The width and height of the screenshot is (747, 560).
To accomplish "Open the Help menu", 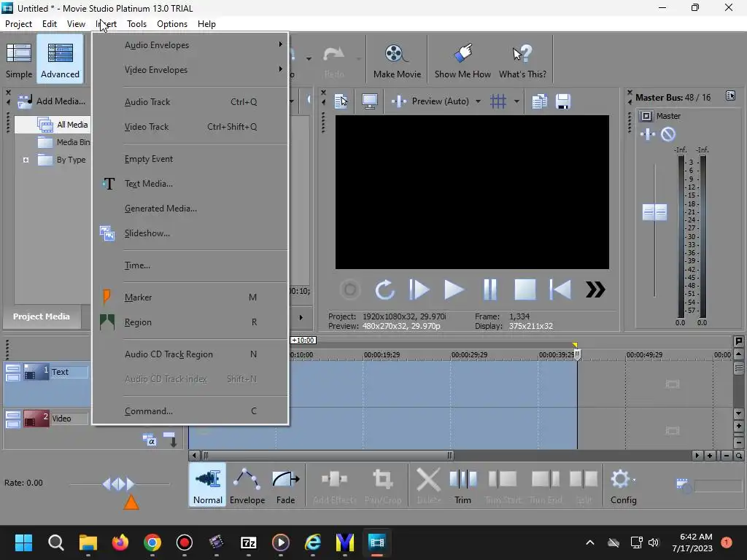I will [x=206, y=24].
